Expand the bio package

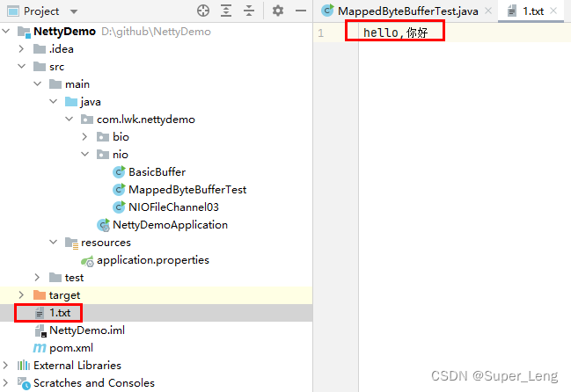[84, 136]
